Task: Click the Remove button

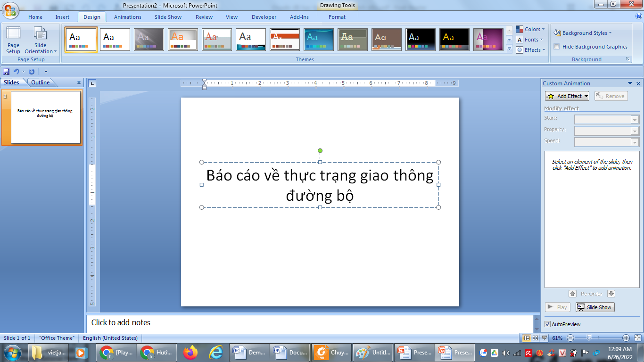Action: coord(611,96)
